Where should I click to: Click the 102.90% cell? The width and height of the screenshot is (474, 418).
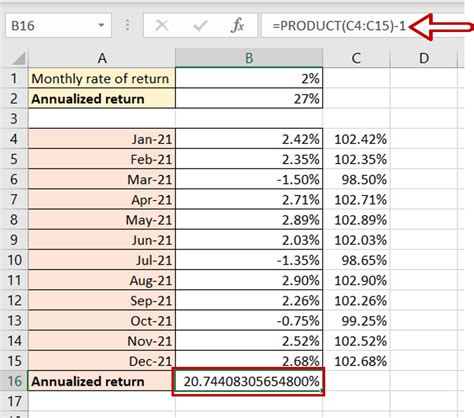(356, 280)
